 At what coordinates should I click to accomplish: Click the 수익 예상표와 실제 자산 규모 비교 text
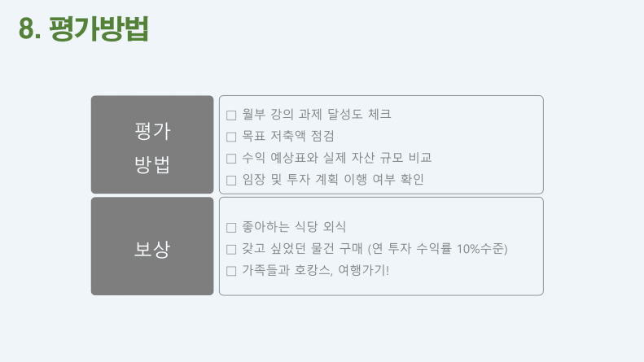tap(337, 158)
